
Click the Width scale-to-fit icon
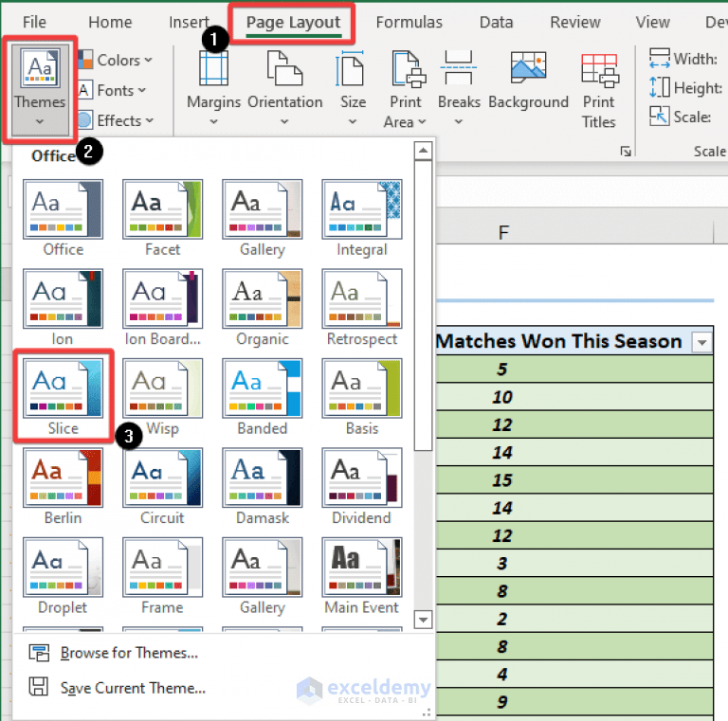point(660,59)
